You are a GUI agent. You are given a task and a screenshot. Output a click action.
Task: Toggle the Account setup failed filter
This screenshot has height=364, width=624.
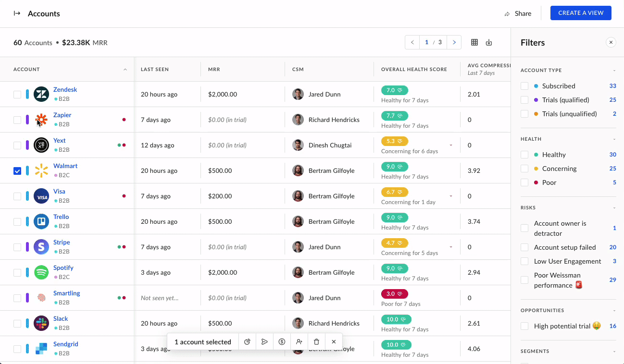coord(524,247)
